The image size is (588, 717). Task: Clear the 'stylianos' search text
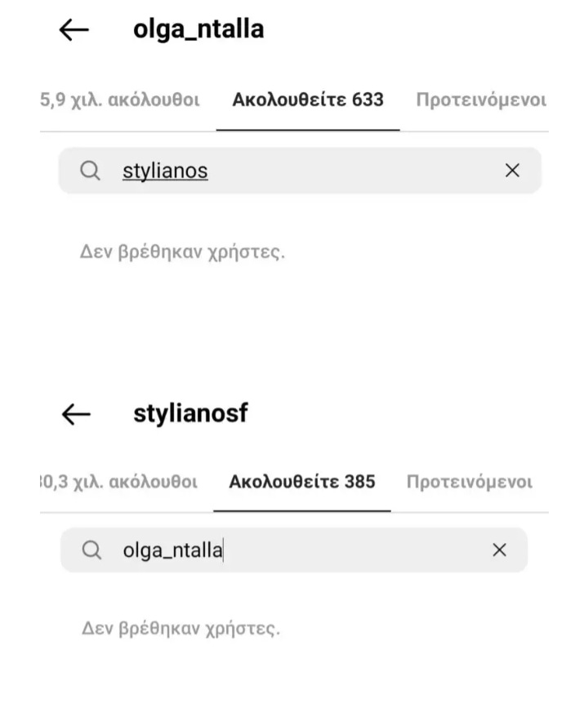pyautogui.click(x=512, y=171)
